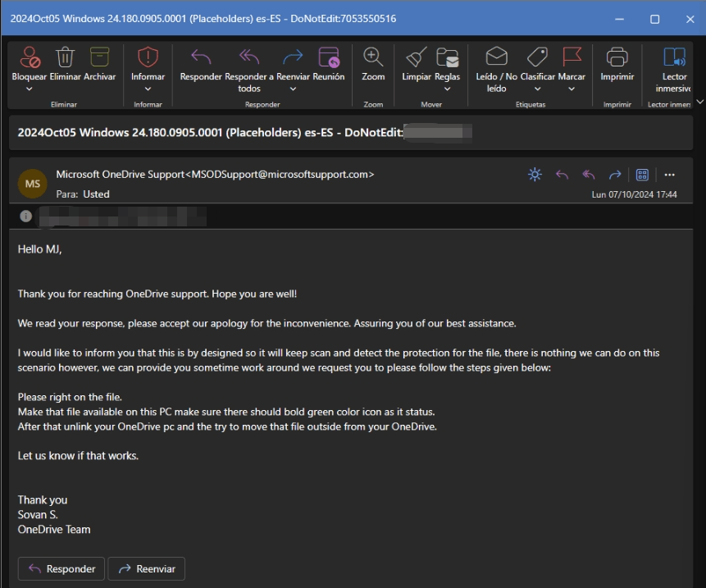Viewport: 706px width, 588px height.
Task: Click recipient Usted
Action: click(96, 194)
